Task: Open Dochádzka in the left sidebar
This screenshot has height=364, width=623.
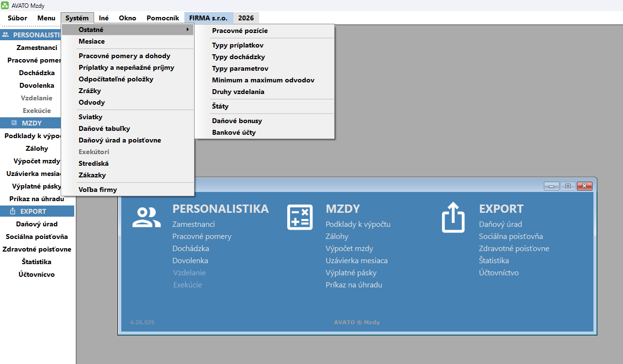Action: (x=37, y=73)
